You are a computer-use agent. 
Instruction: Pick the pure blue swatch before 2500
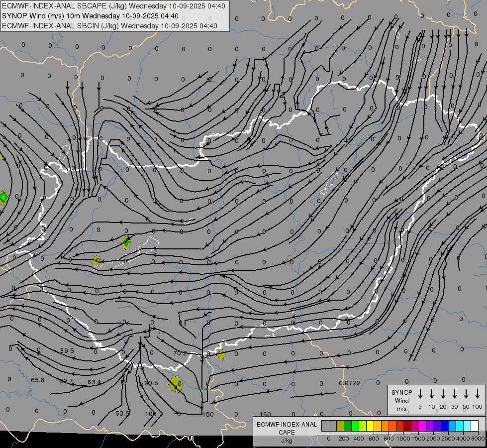pyautogui.click(x=445, y=426)
